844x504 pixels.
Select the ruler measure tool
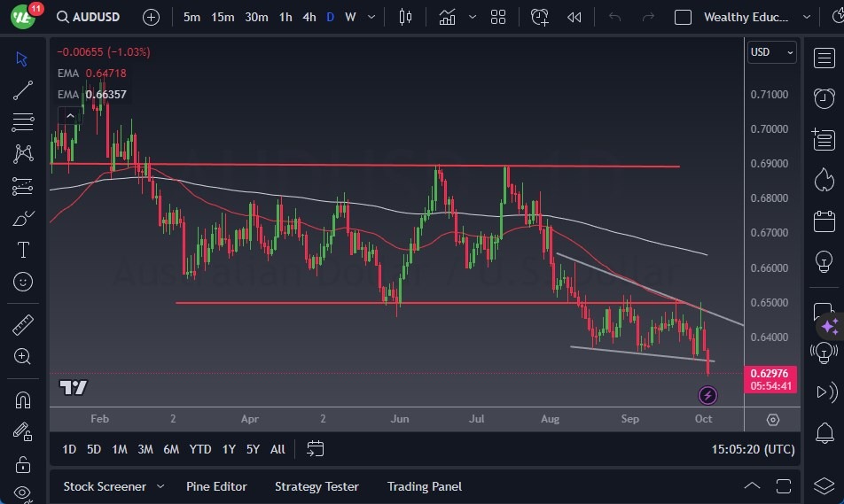pos(23,325)
